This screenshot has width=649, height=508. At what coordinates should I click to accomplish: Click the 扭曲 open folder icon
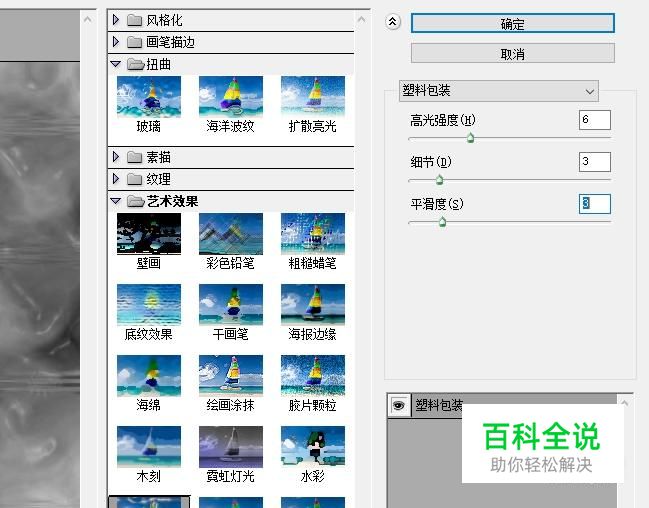[135, 64]
